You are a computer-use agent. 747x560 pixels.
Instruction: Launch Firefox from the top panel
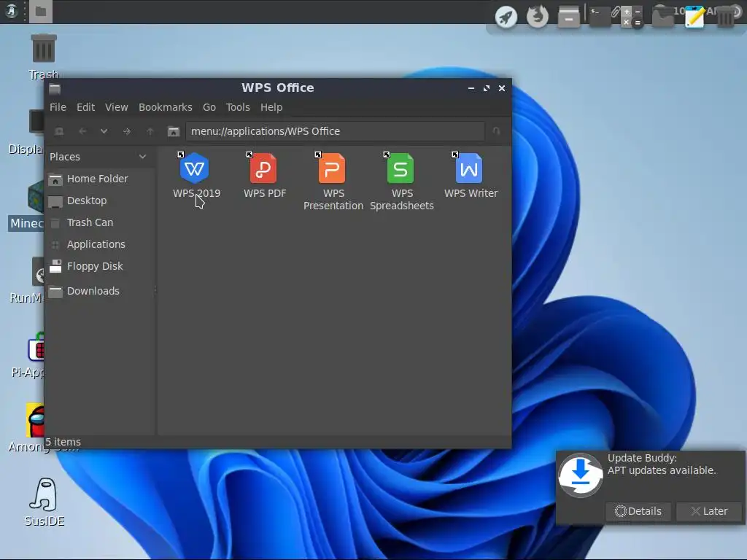pyautogui.click(x=538, y=17)
